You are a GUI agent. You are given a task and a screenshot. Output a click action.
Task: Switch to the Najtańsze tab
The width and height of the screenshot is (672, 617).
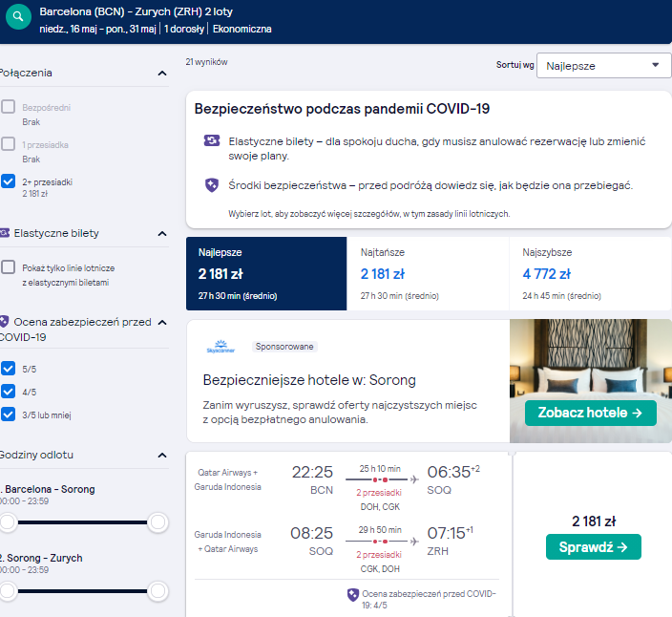[428, 273]
